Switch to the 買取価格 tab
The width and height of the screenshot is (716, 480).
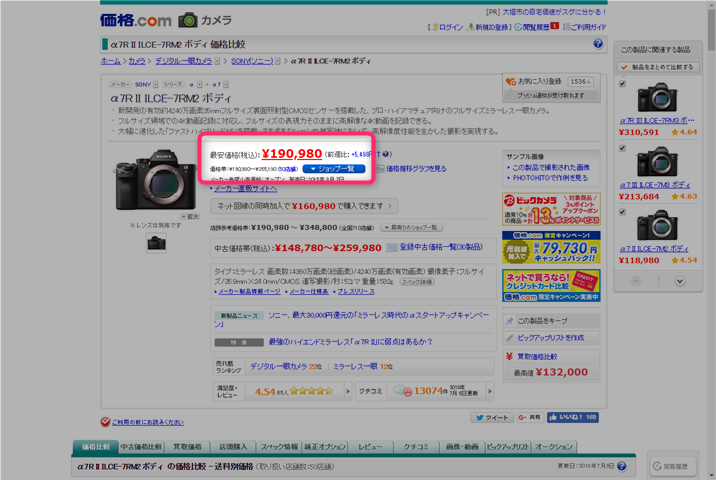pyautogui.click(x=187, y=447)
